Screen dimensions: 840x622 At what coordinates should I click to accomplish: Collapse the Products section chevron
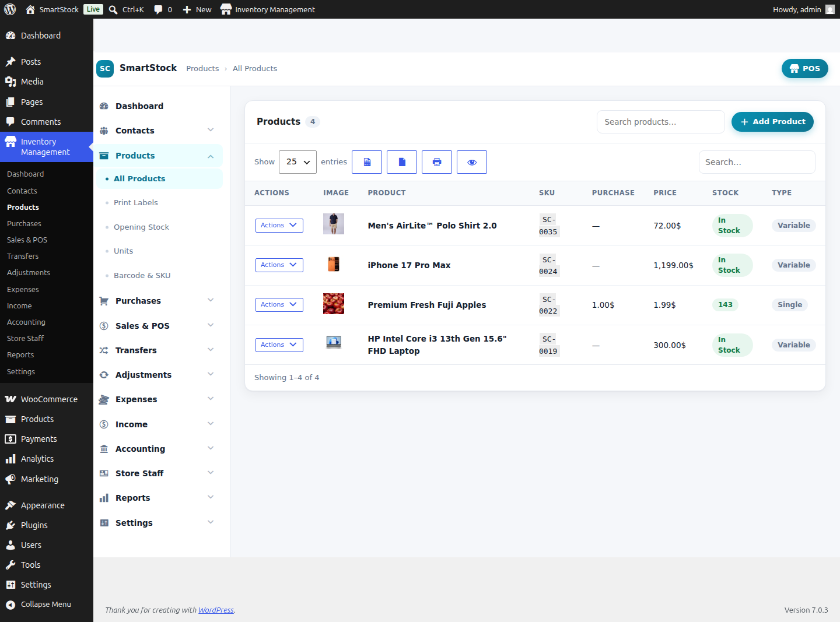pyautogui.click(x=211, y=156)
